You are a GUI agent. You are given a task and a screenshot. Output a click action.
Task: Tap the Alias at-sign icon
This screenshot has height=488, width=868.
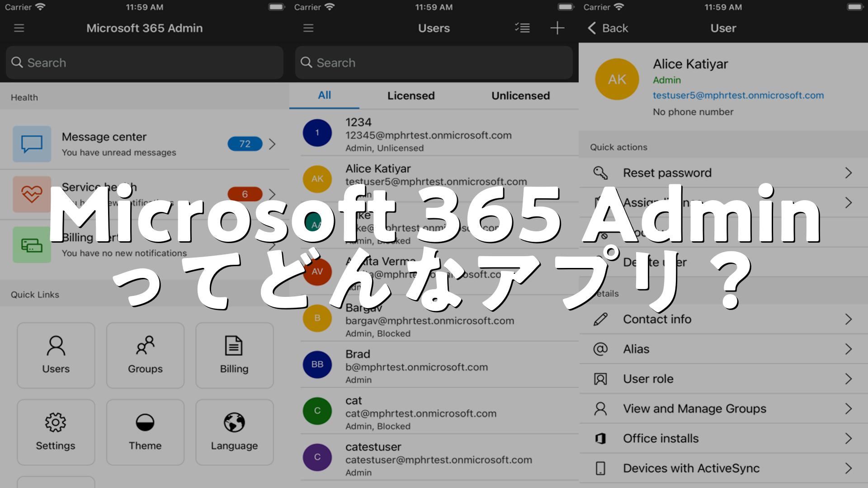click(600, 349)
